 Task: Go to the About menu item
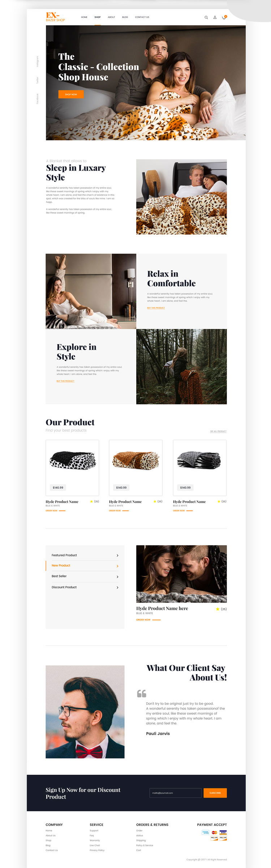click(111, 17)
